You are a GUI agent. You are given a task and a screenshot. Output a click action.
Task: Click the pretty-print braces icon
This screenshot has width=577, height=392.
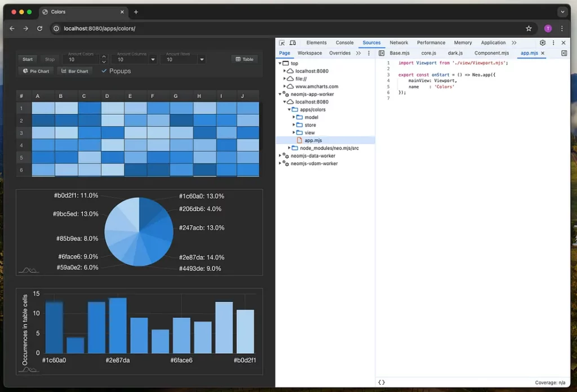point(381,382)
